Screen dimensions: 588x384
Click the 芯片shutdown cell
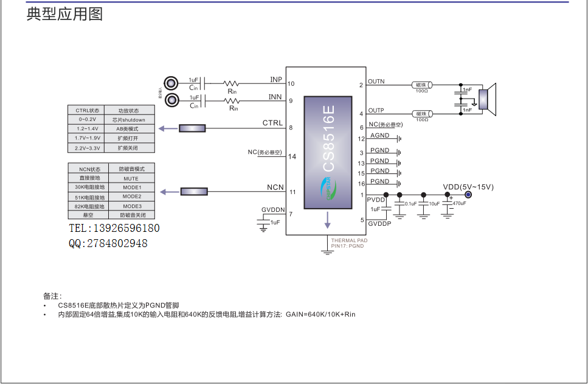[x=129, y=120]
